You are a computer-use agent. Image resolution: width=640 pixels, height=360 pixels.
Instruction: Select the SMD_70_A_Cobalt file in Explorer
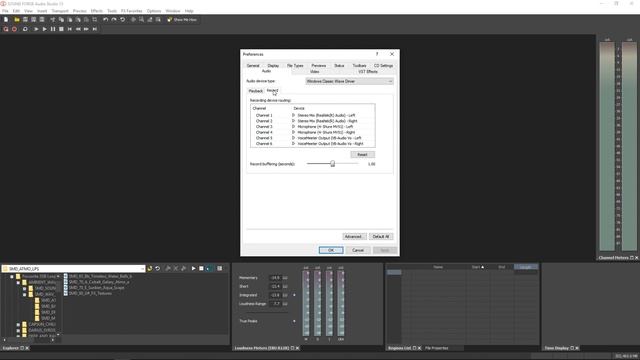[x=99, y=282]
